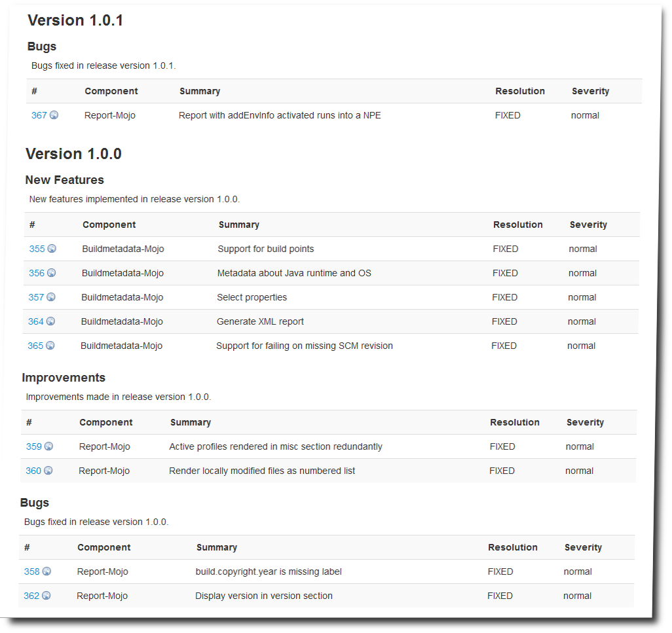Click the status icon next to issue 355
The width and height of the screenshot is (672, 633).
click(51, 249)
